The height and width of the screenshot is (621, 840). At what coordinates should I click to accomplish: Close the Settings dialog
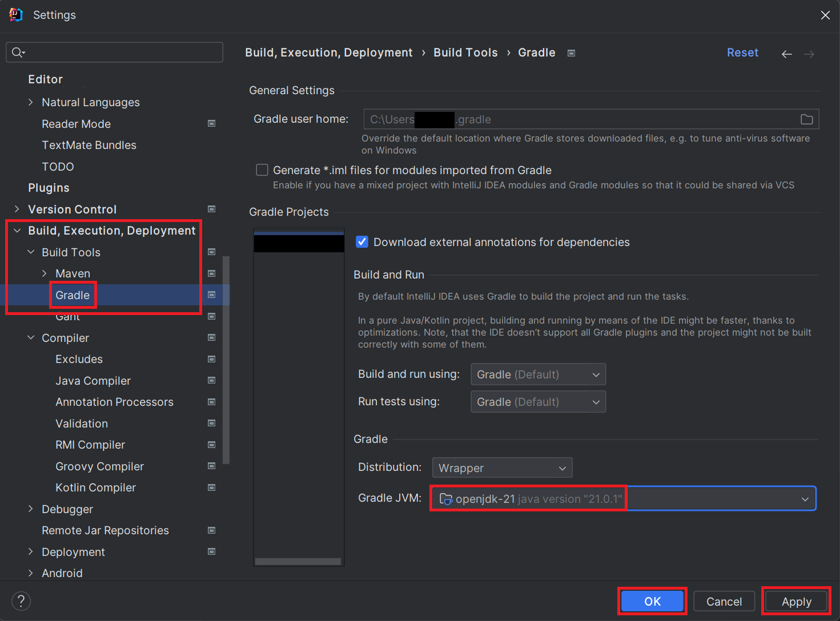[825, 15]
